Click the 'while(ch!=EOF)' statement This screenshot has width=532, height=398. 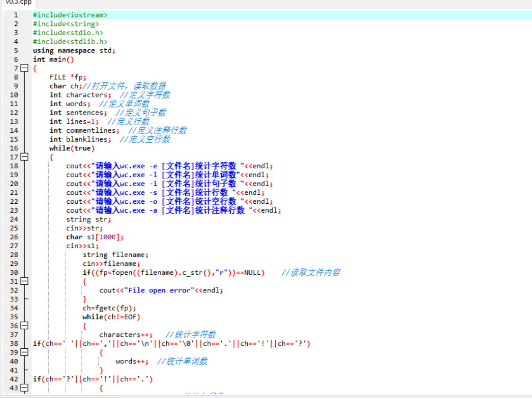click(x=112, y=317)
